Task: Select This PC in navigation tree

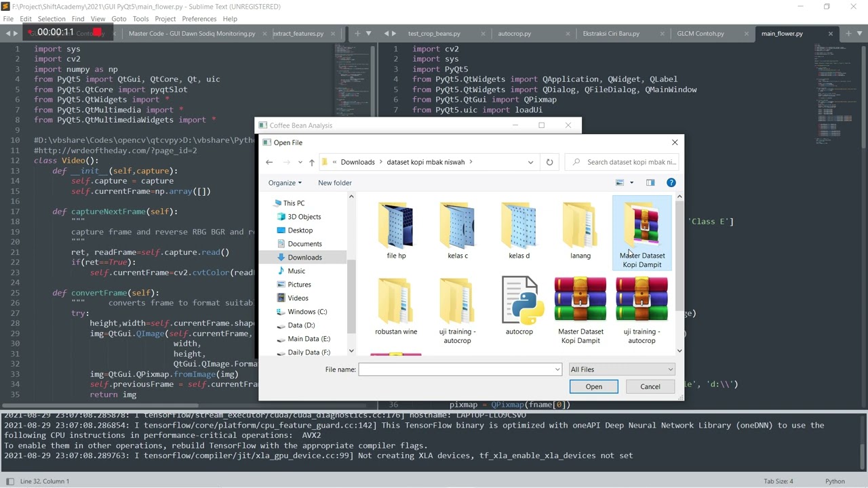Action: pos(294,203)
